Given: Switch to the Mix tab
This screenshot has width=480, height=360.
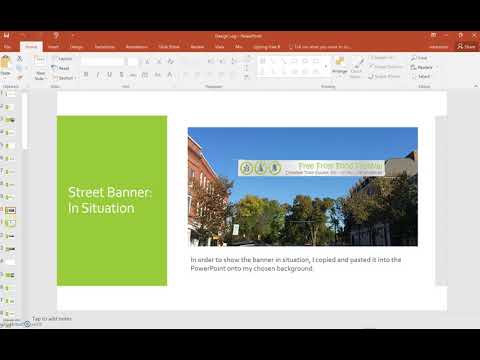Looking at the screenshot, I should [239, 47].
